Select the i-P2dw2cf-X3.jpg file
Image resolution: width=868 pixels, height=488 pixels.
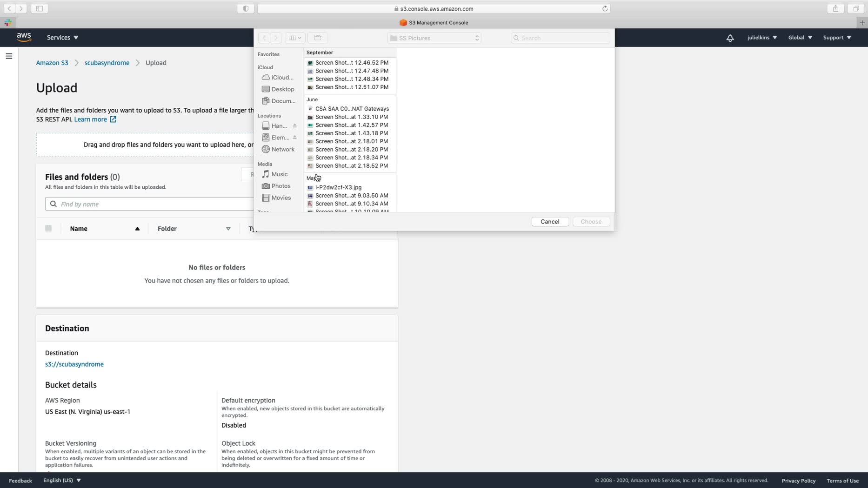point(350,187)
